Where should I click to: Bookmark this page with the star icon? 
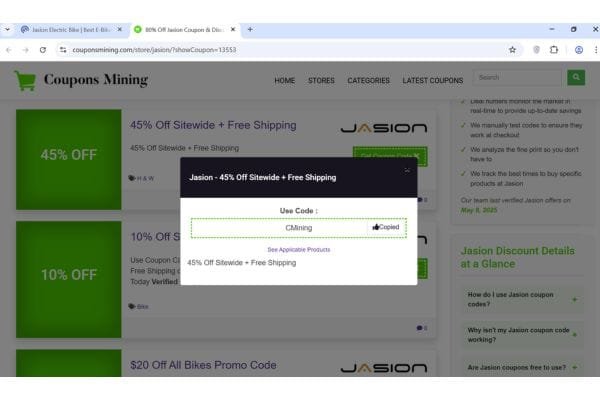(512, 50)
